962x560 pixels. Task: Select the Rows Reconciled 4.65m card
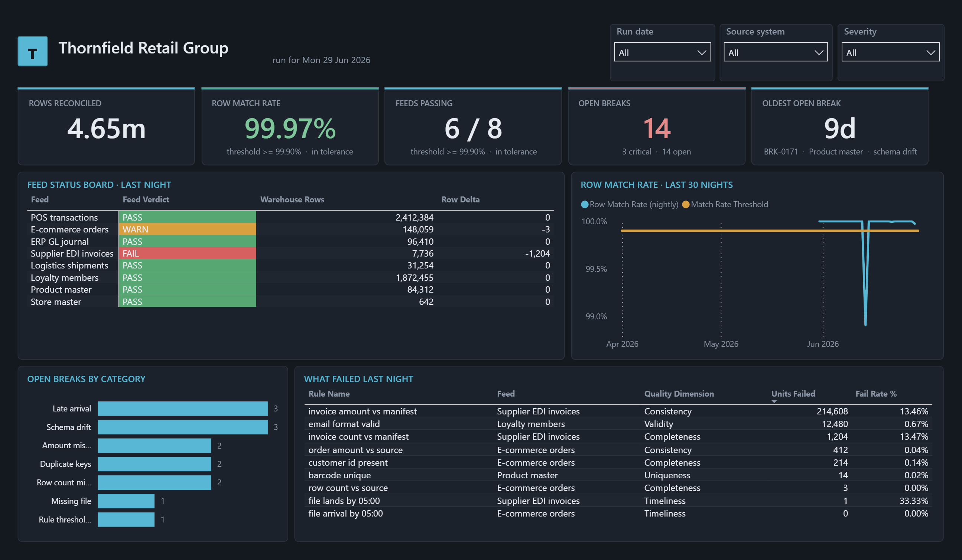pyautogui.click(x=106, y=127)
